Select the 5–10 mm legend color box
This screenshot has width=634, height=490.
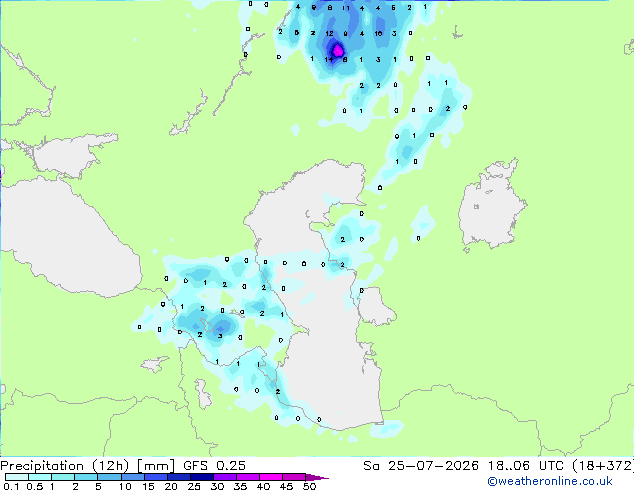109,477
